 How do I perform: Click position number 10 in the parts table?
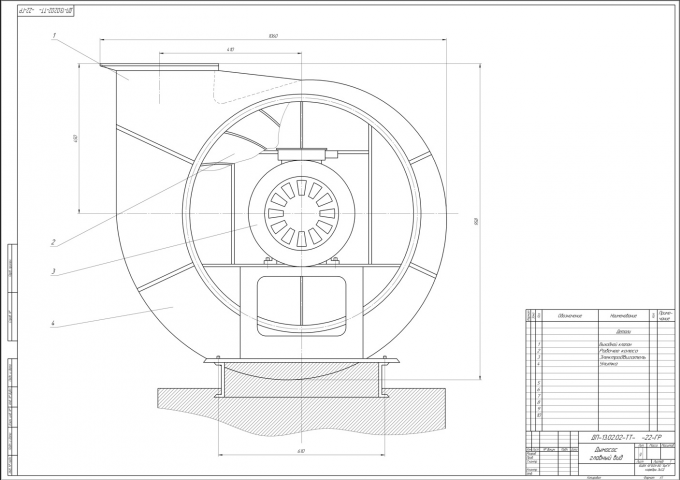[x=539, y=415]
